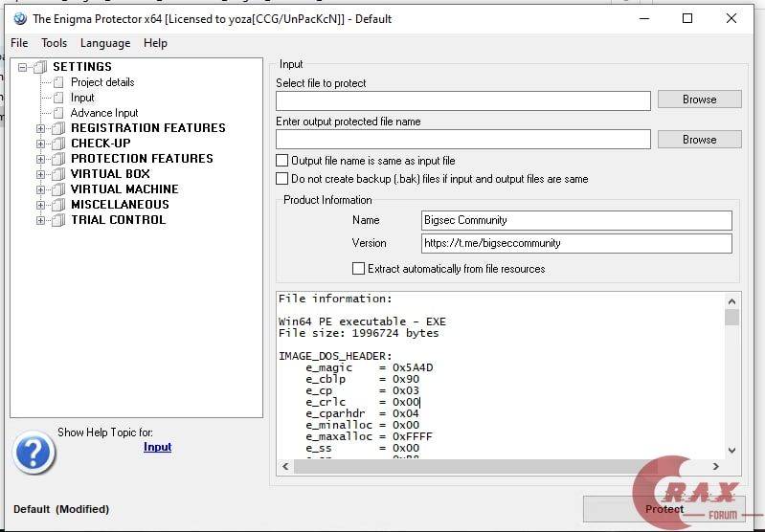Check Extract automatically from file resources
The height and width of the screenshot is (532, 765).
point(358,268)
